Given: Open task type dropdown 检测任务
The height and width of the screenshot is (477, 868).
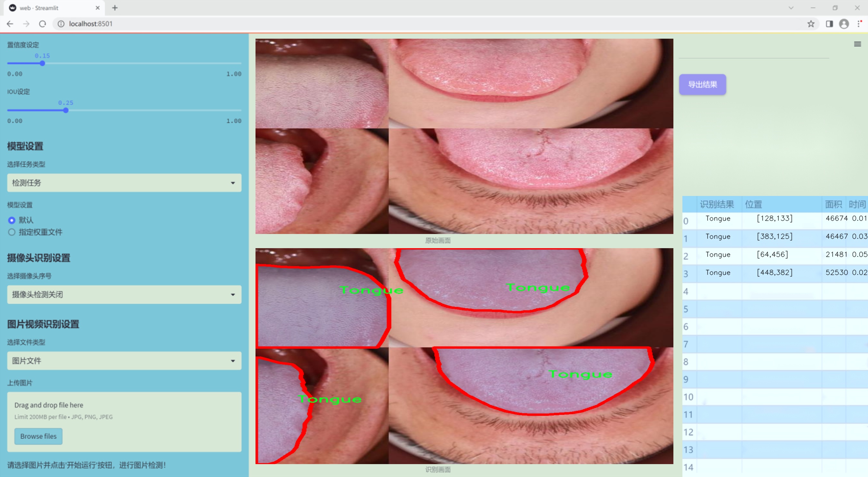Looking at the screenshot, I should click(124, 183).
